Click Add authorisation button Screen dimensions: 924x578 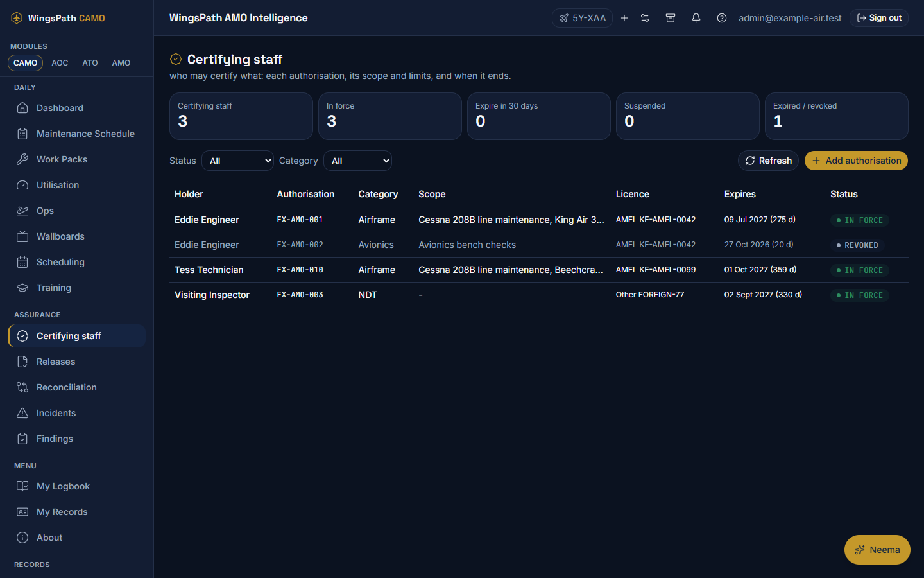pyautogui.click(x=856, y=161)
